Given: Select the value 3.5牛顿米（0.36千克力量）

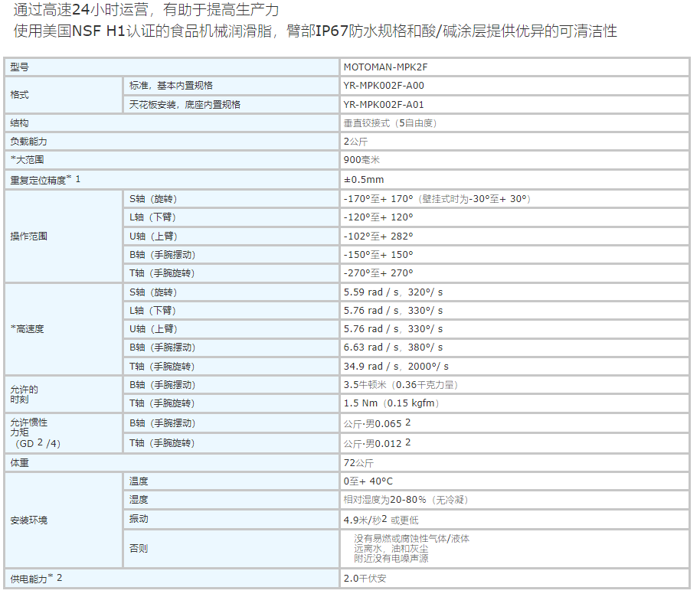Looking at the screenshot, I should [401, 385].
